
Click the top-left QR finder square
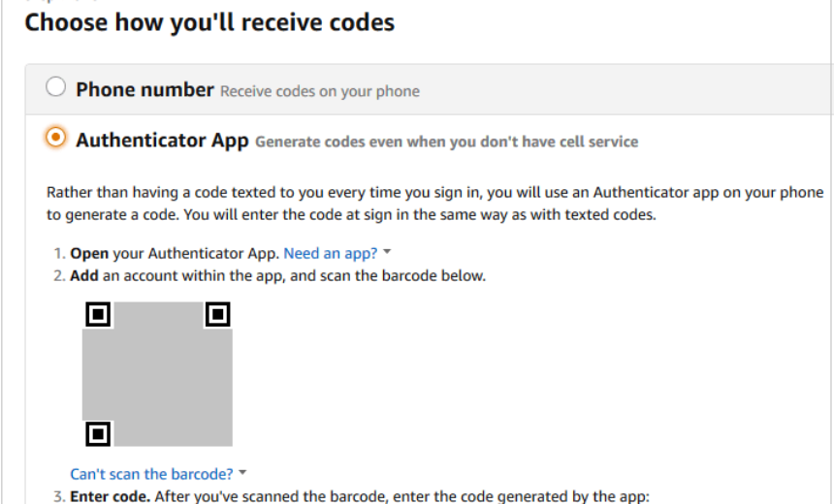pyautogui.click(x=98, y=314)
